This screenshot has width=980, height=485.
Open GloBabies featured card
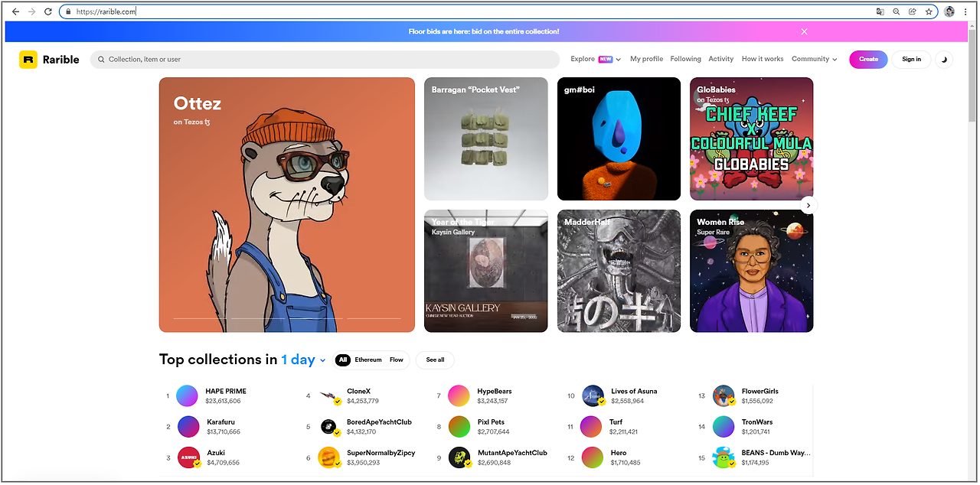tap(752, 139)
